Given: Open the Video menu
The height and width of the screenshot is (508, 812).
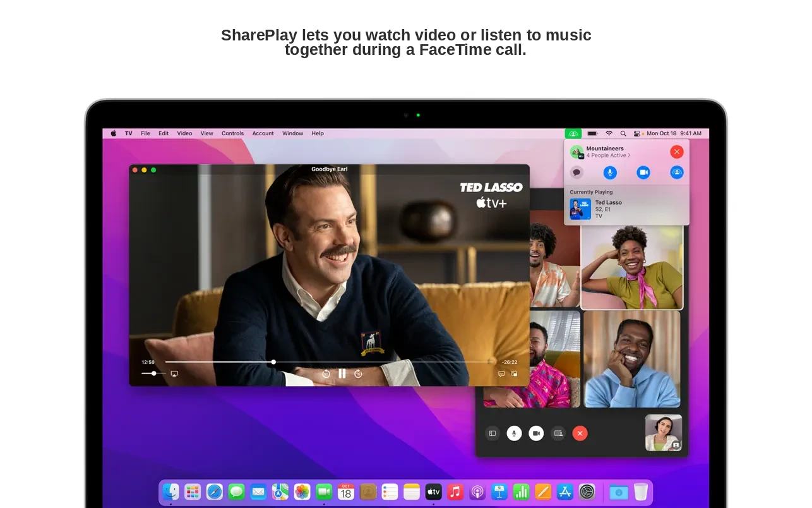Looking at the screenshot, I should [184, 133].
